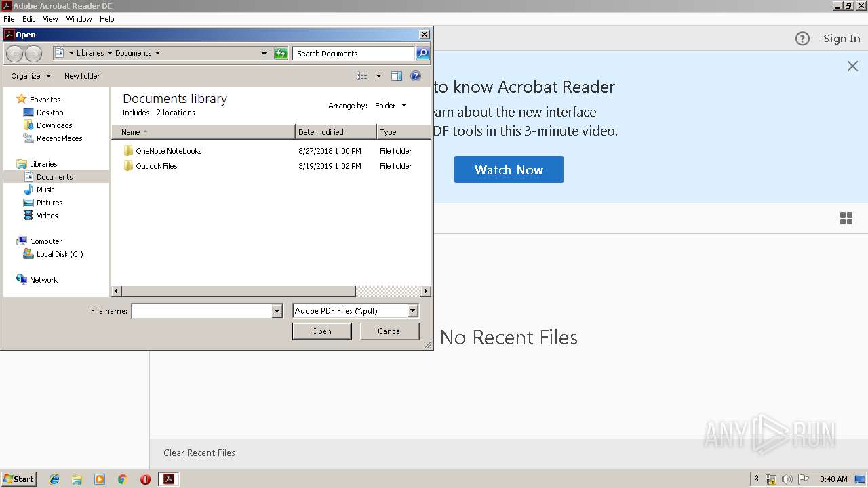The image size is (868, 488).
Task: Open Windows Media Player from taskbar
Action: click(x=100, y=479)
